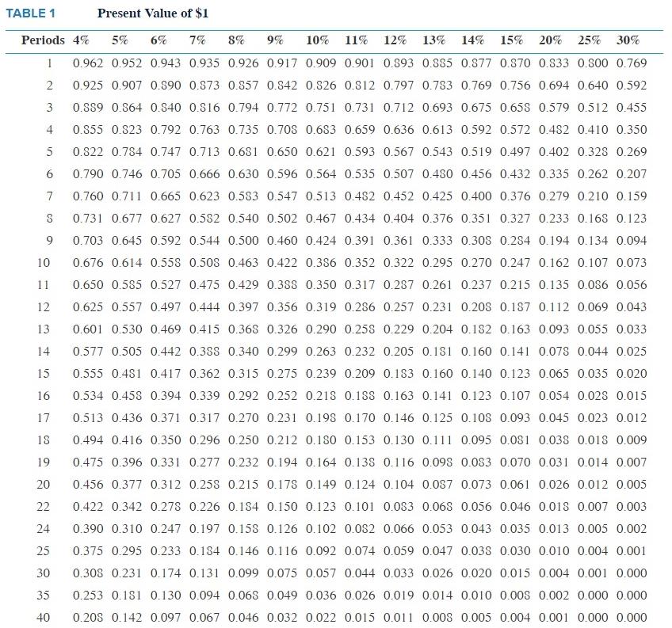Select the 6% column header

click(158, 40)
